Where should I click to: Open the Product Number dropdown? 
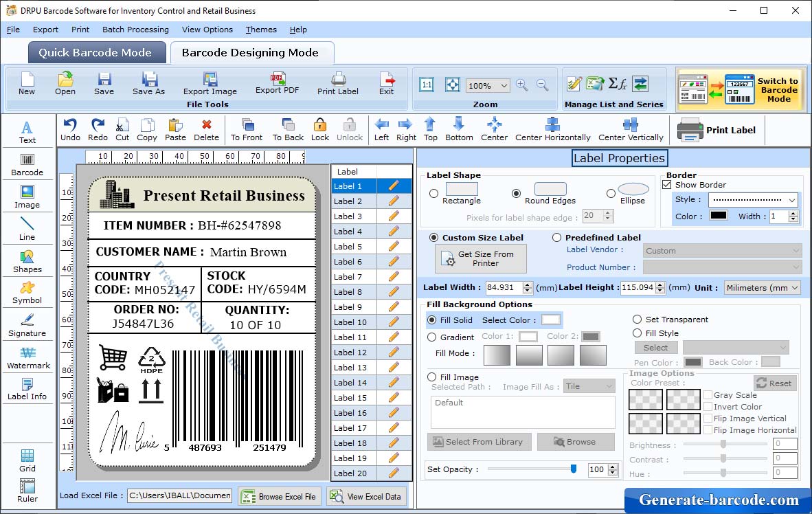pyautogui.click(x=796, y=267)
